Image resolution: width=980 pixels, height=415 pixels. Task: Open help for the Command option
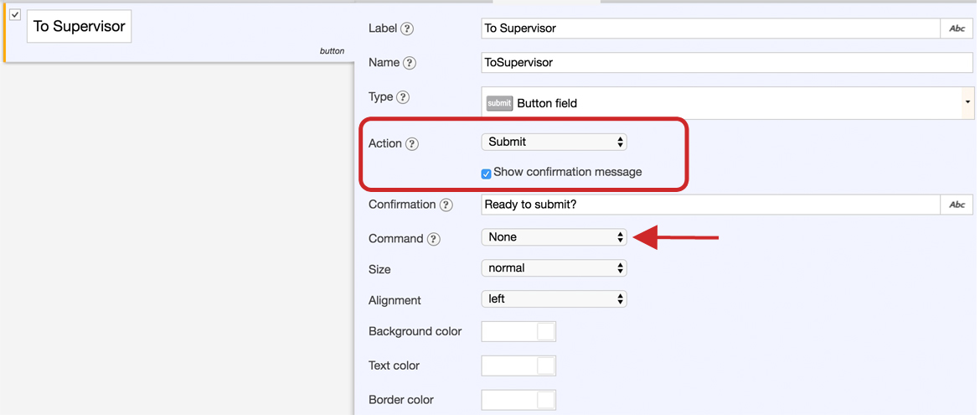pos(433,239)
